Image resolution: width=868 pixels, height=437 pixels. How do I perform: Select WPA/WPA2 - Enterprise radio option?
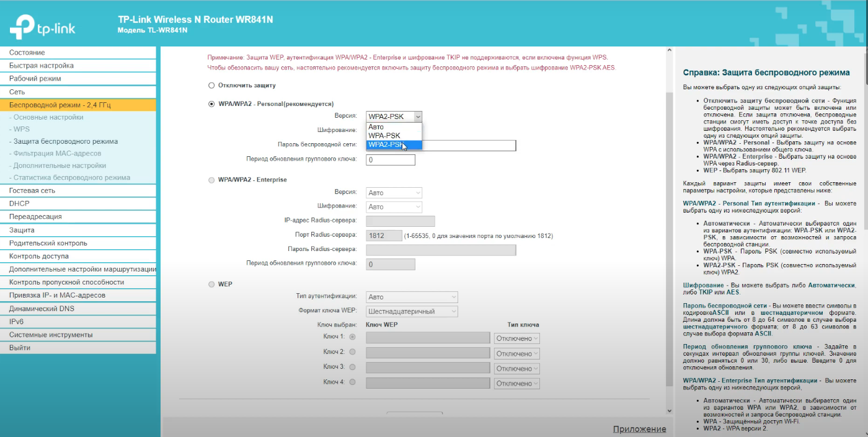tap(211, 180)
